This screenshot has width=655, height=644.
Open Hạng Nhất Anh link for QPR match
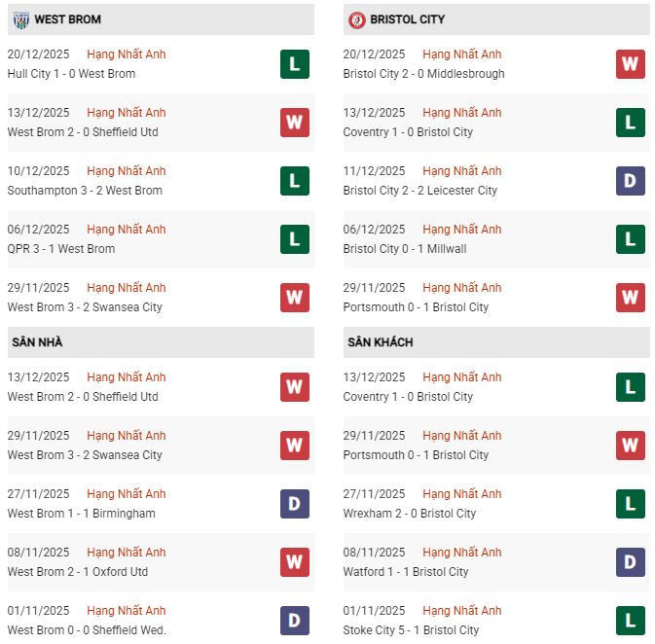127,230
